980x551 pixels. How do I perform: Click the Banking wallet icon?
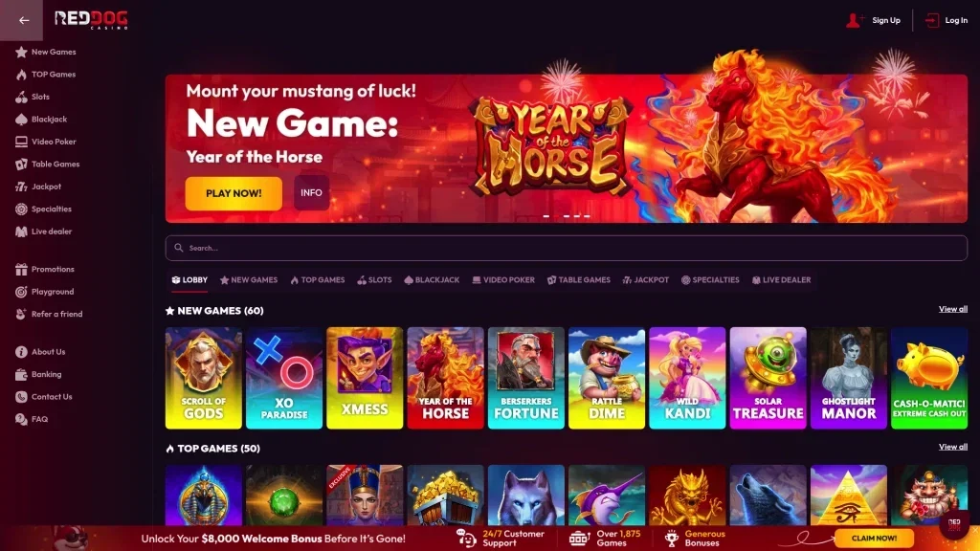[21, 374]
